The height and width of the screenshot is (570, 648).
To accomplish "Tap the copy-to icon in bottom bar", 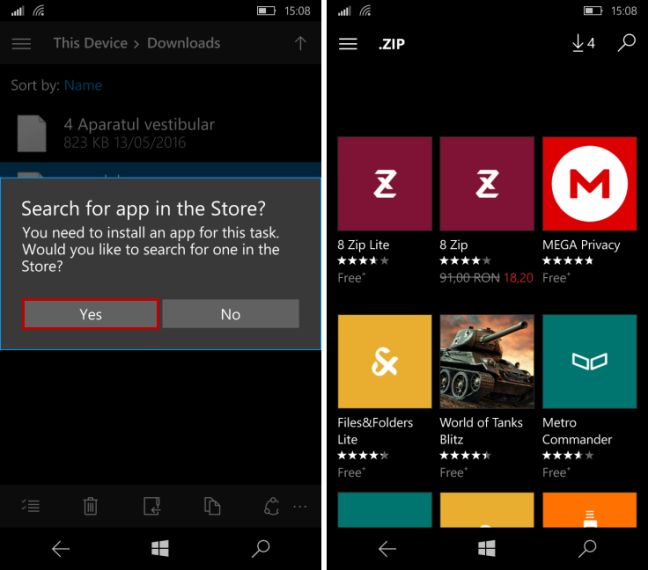I will (212, 506).
